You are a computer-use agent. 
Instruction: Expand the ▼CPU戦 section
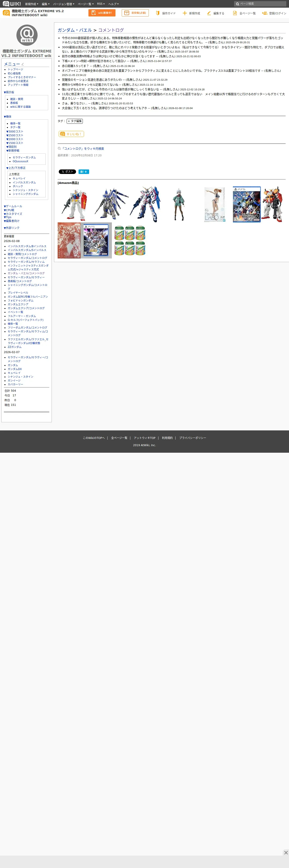9,210
